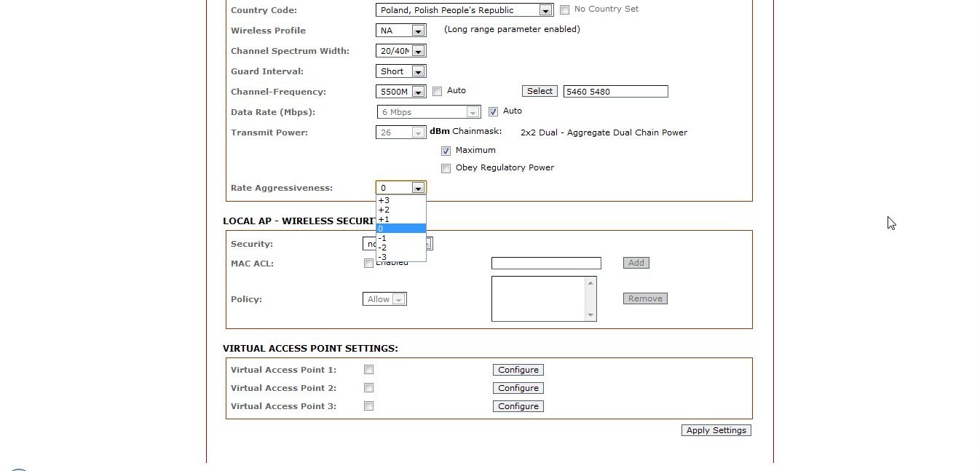Select 0 in Rate Aggressiveness list
This screenshot has width=980, height=471.
[x=400, y=229]
